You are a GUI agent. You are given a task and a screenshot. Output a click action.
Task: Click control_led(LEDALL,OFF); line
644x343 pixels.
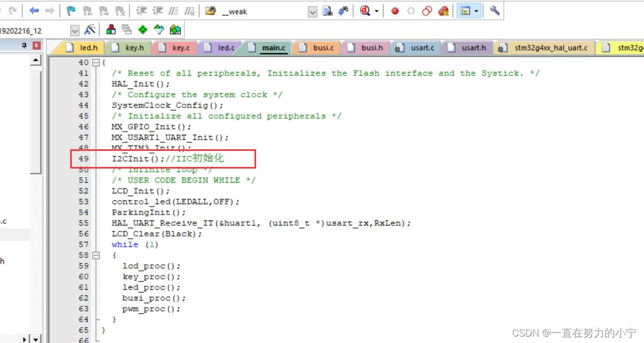(x=175, y=202)
